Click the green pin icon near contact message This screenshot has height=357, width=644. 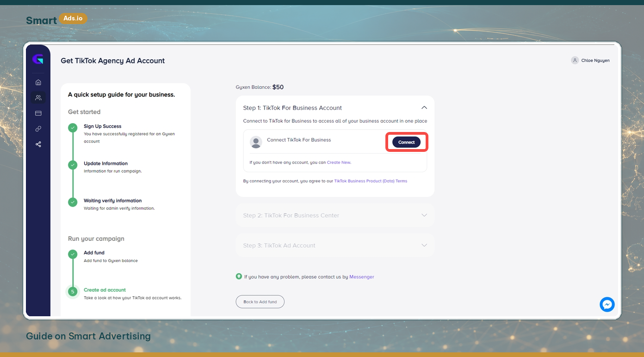pyautogui.click(x=239, y=276)
